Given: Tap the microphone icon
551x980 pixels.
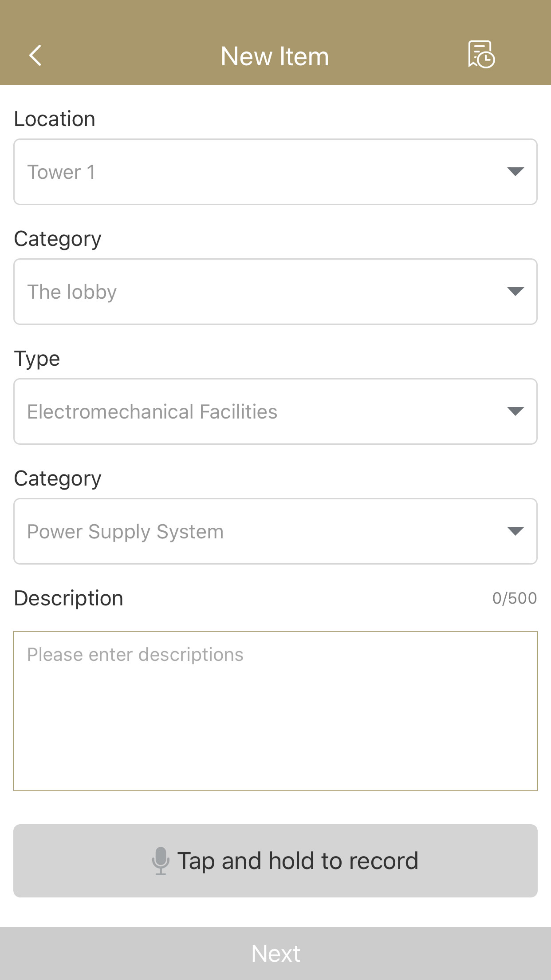Looking at the screenshot, I should tap(161, 861).
